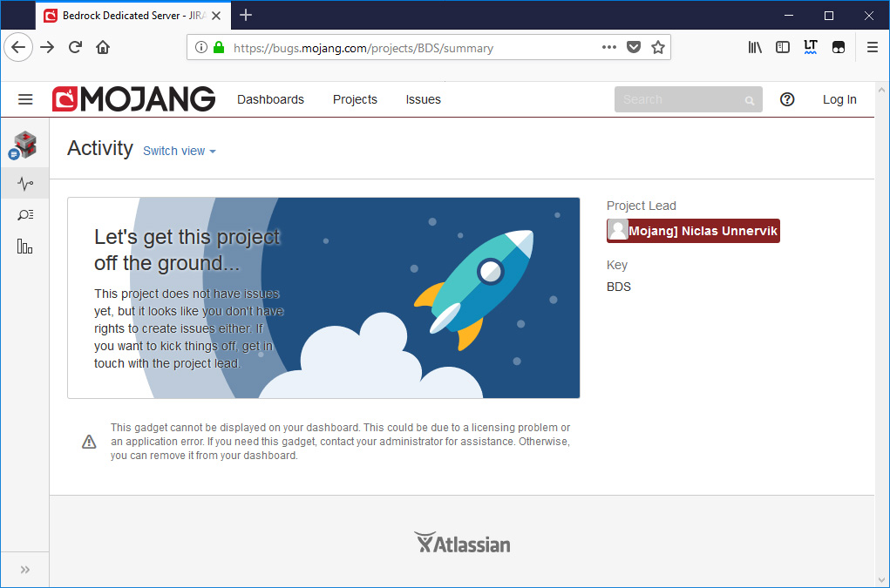The image size is (890, 588).
Task: Open the Dashboards menu
Action: point(270,99)
